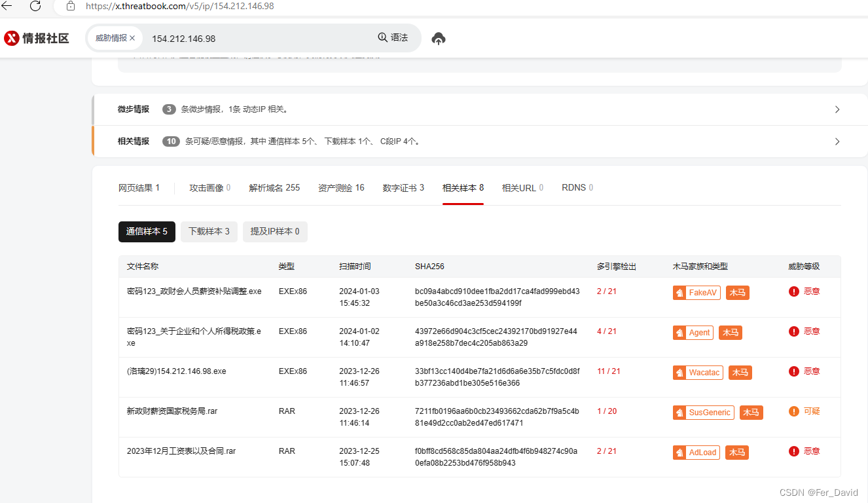Viewport: 868px width, 503px height.
Task: Select the 通信样本 5 filter button
Action: pyautogui.click(x=147, y=231)
